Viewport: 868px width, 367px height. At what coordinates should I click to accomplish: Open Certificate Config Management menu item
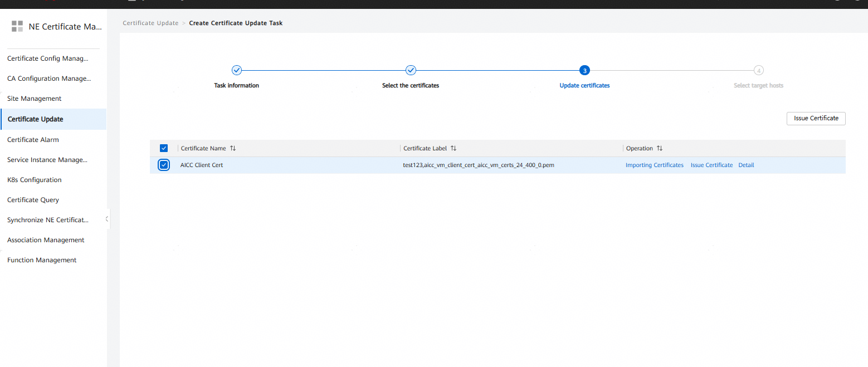coord(48,58)
